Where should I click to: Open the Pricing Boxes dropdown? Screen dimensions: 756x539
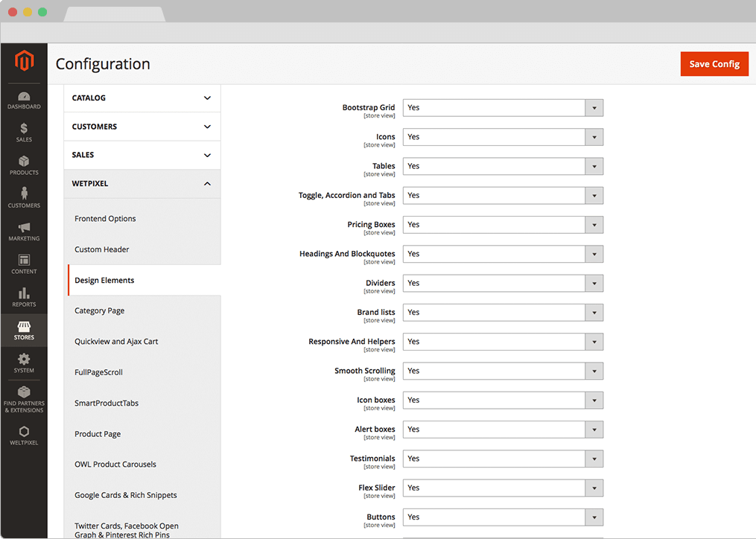(503, 225)
